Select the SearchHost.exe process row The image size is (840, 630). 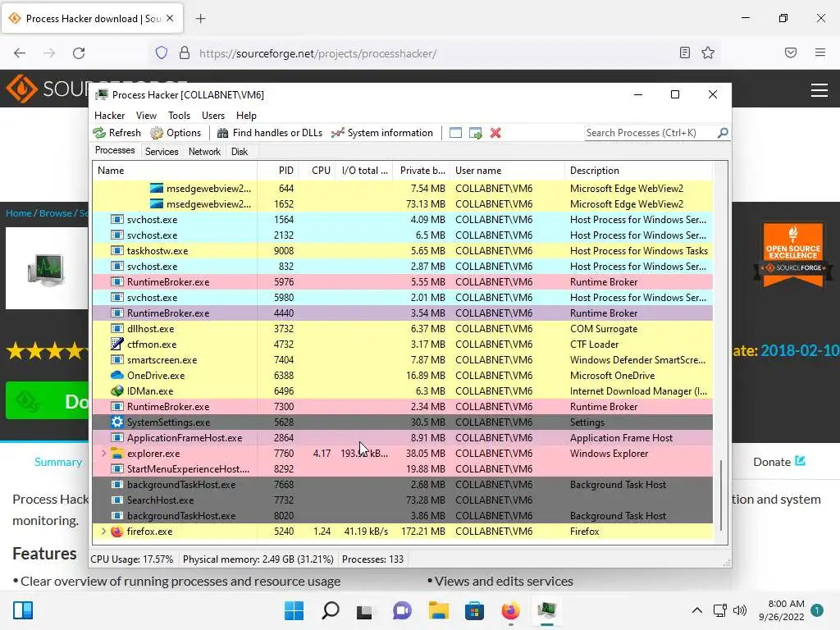click(402, 500)
